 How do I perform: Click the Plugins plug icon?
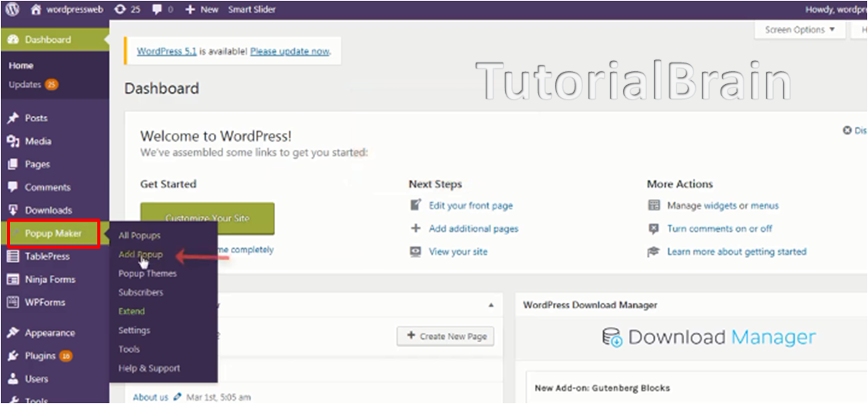tap(13, 356)
